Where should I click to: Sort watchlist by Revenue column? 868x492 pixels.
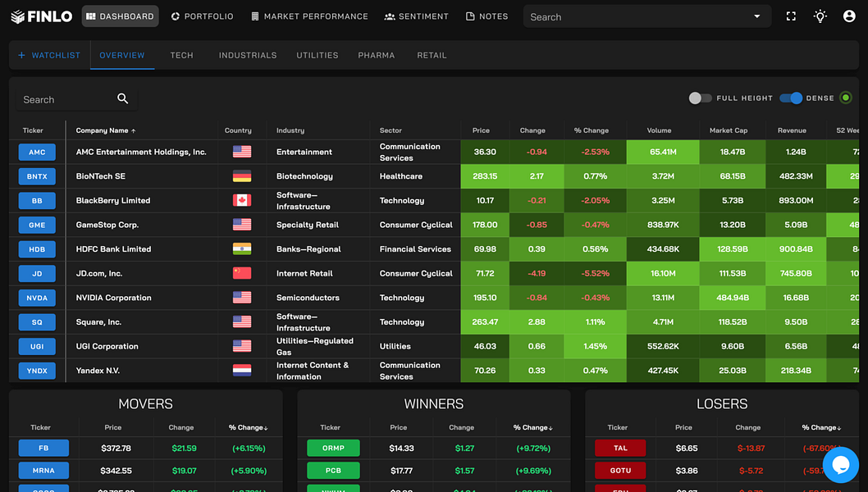point(792,130)
